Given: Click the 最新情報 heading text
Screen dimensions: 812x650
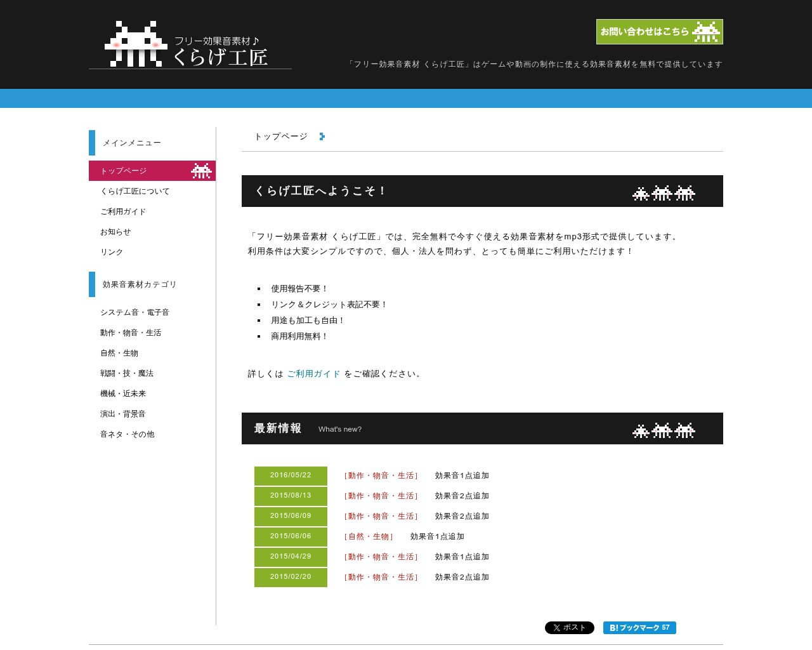Looking at the screenshot, I should pos(278,428).
